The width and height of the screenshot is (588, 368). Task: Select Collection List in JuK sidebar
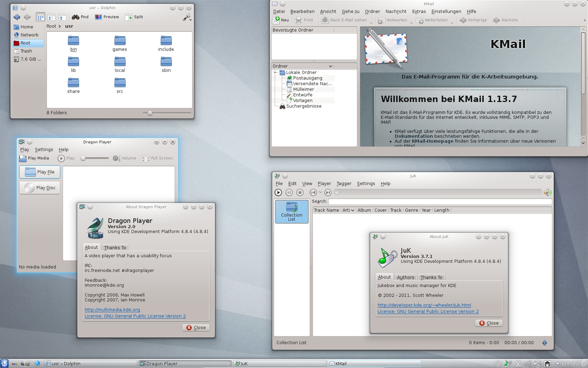point(292,212)
